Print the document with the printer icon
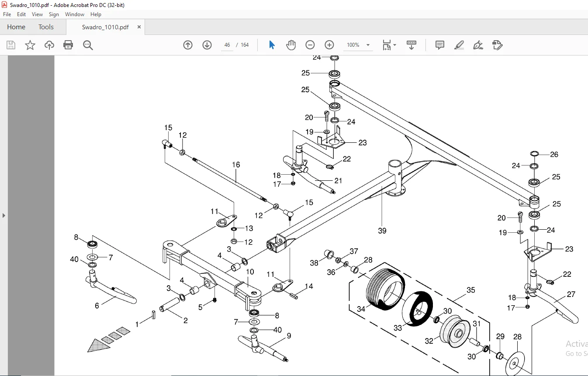Image resolution: width=588 pixels, height=376 pixels. [68, 45]
